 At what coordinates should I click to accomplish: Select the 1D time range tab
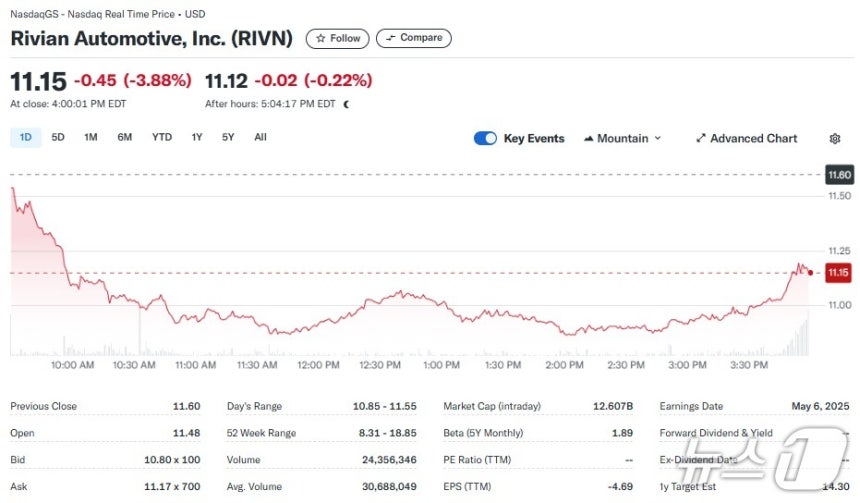tap(26, 137)
